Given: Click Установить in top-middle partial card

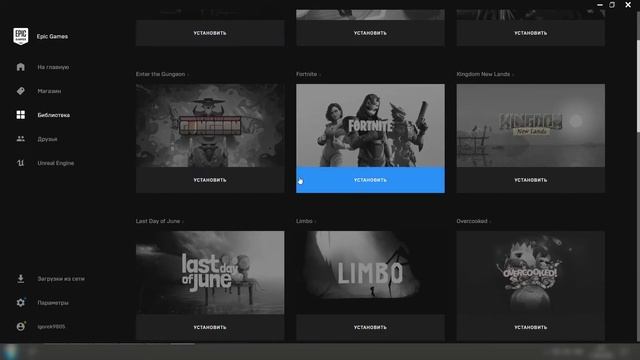Looking at the screenshot, I should [370, 33].
